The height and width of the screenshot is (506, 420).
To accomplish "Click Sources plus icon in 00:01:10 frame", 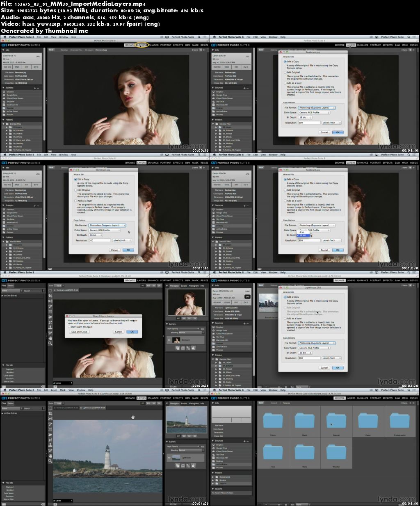I will click(x=244, y=88).
